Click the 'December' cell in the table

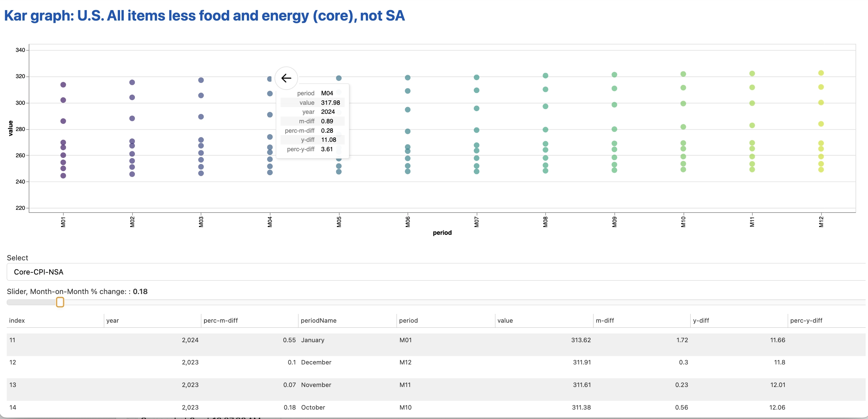[316, 362]
